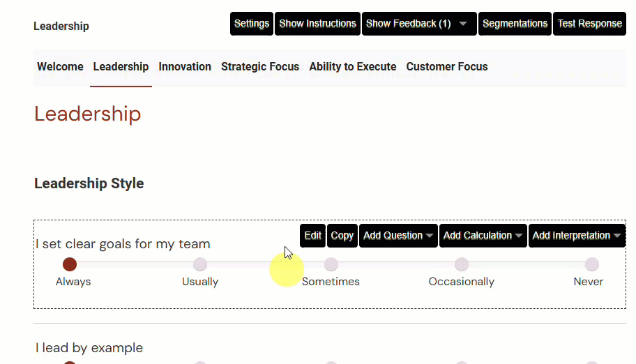The image size is (636, 364).
Task: Select the Customer Focus tab
Action: pos(447,67)
